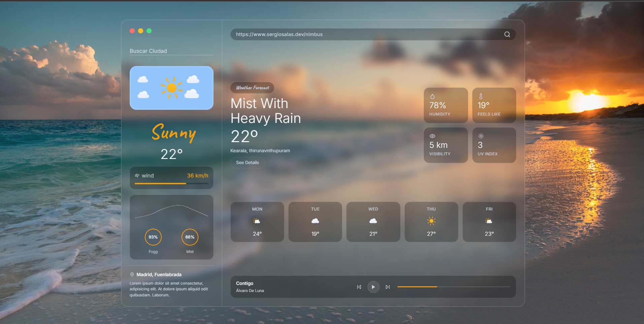Focus the Buscar Ciudad search field
Image resolution: width=644 pixels, height=324 pixels.
point(171,51)
